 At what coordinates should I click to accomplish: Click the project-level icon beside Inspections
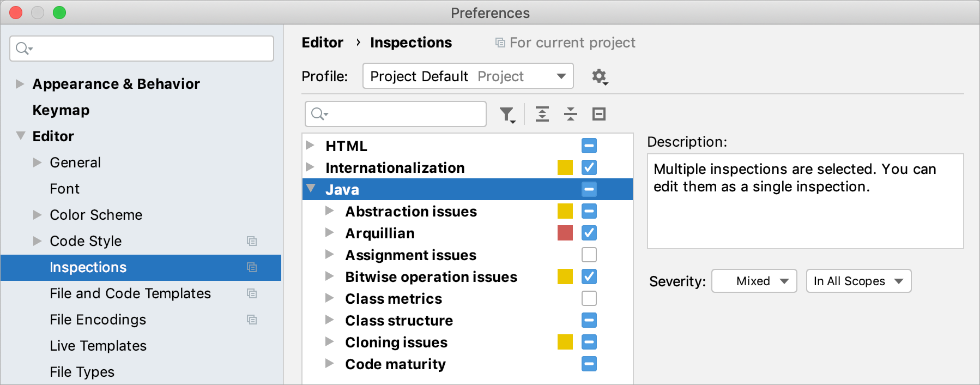[252, 267]
